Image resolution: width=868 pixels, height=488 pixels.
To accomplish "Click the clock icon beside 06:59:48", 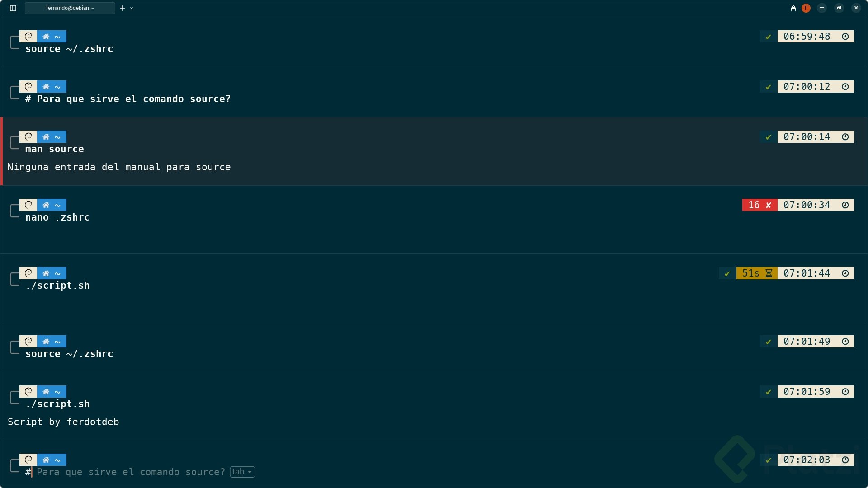I will [845, 37].
